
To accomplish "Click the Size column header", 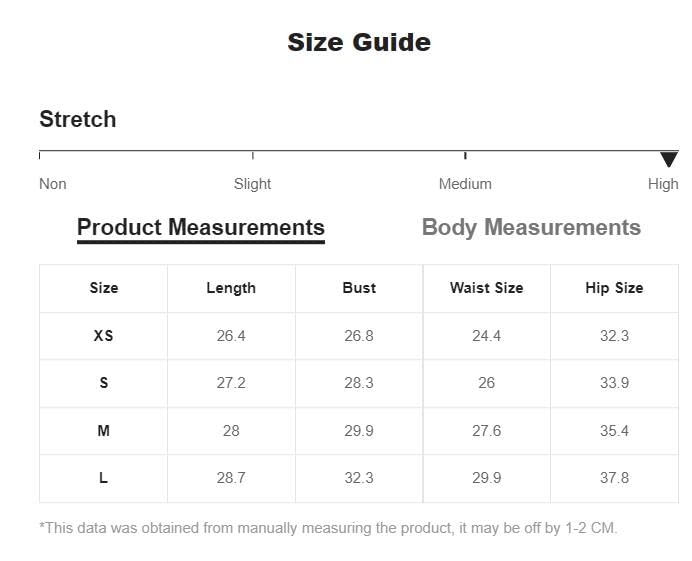I will tap(104, 288).
